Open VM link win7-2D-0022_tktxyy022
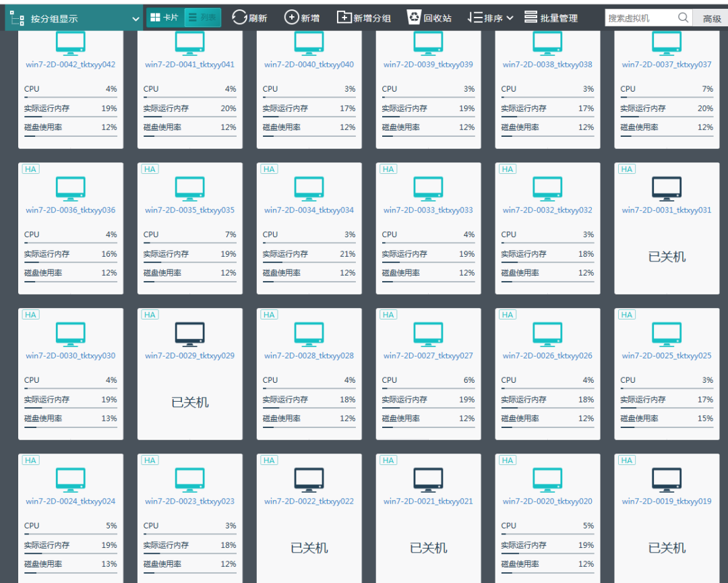The width and height of the screenshot is (728, 583). pyautogui.click(x=309, y=501)
